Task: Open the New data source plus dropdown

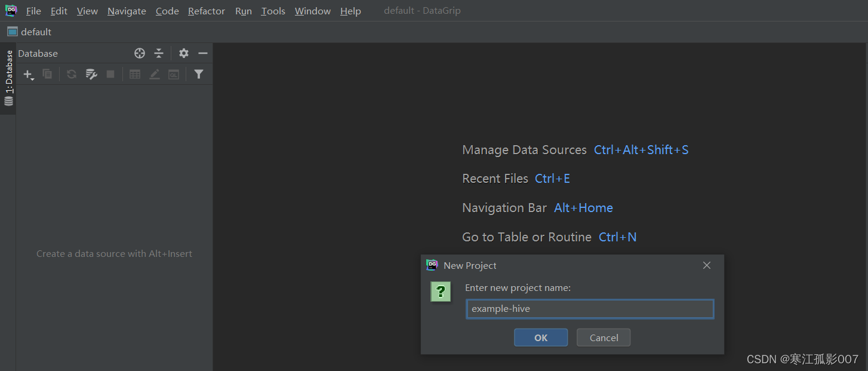Action: click(29, 74)
